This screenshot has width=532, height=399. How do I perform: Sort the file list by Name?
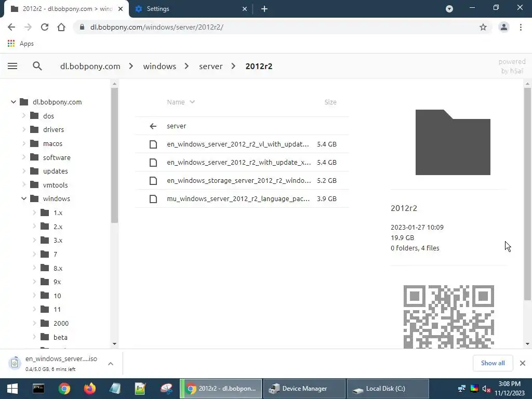[180, 102]
